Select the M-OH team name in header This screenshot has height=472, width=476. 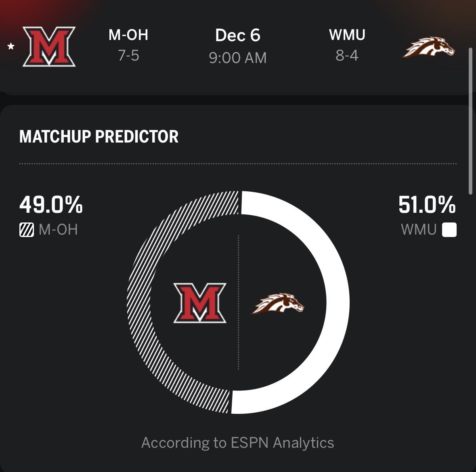[x=128, y=35]
